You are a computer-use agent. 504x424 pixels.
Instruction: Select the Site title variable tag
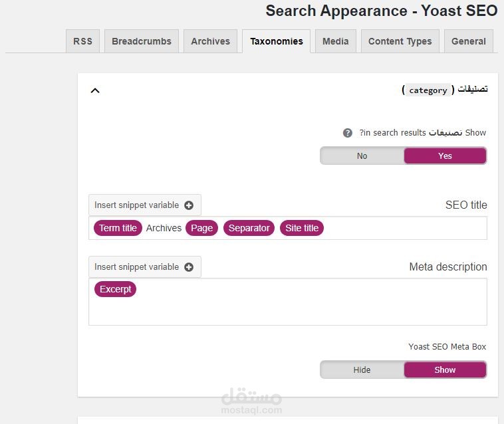click(x=302, y=228)
